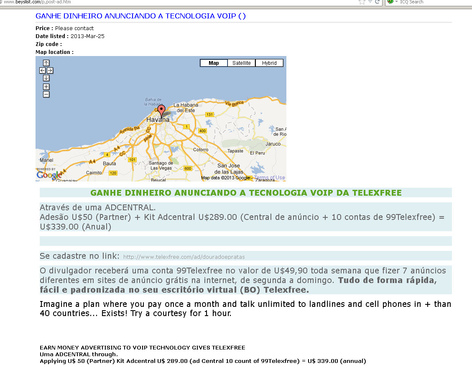This screenshot has height=370, width=472.
Task: Pan the map up with the arrow button
Action: 46,63
